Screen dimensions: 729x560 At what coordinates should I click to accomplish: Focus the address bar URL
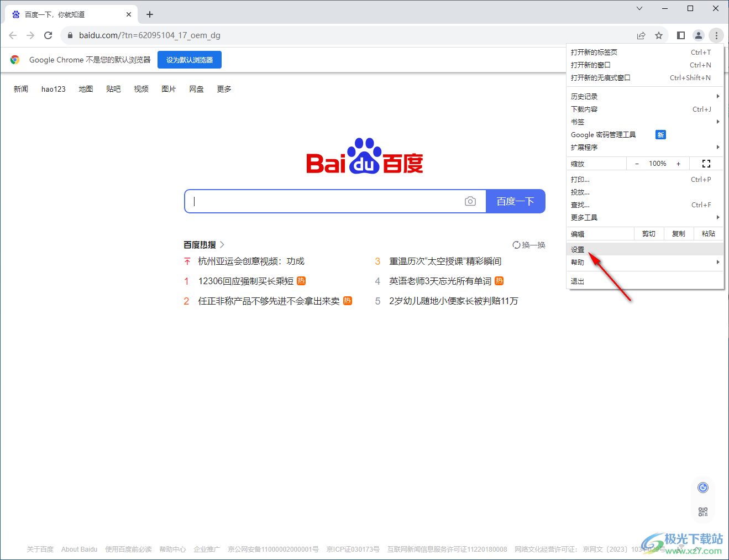click(x=150, y=35)
